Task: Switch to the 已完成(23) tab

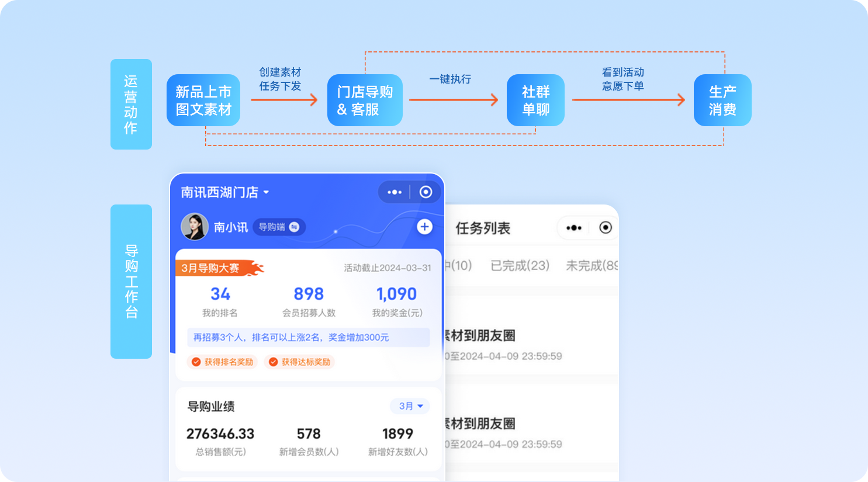Action: tap(520, 266)
